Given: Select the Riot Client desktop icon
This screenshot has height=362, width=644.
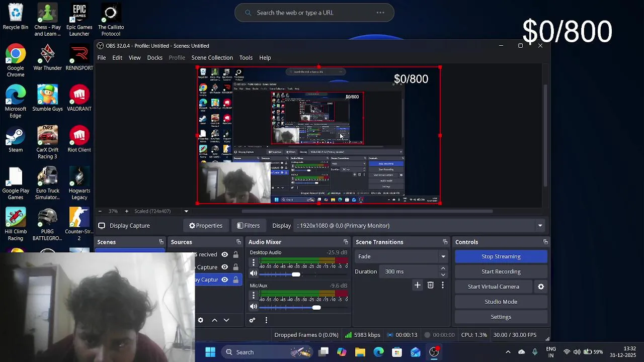Looking at the screenshot, I should point(79,139).
